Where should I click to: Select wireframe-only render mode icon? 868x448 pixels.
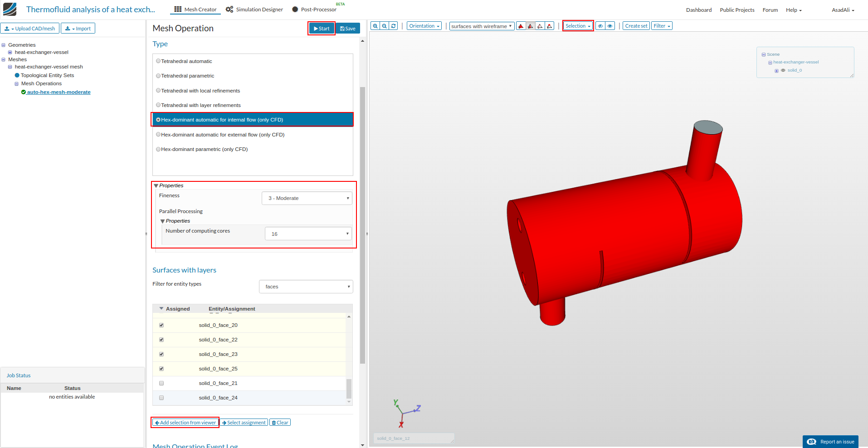tap(540, 26)
